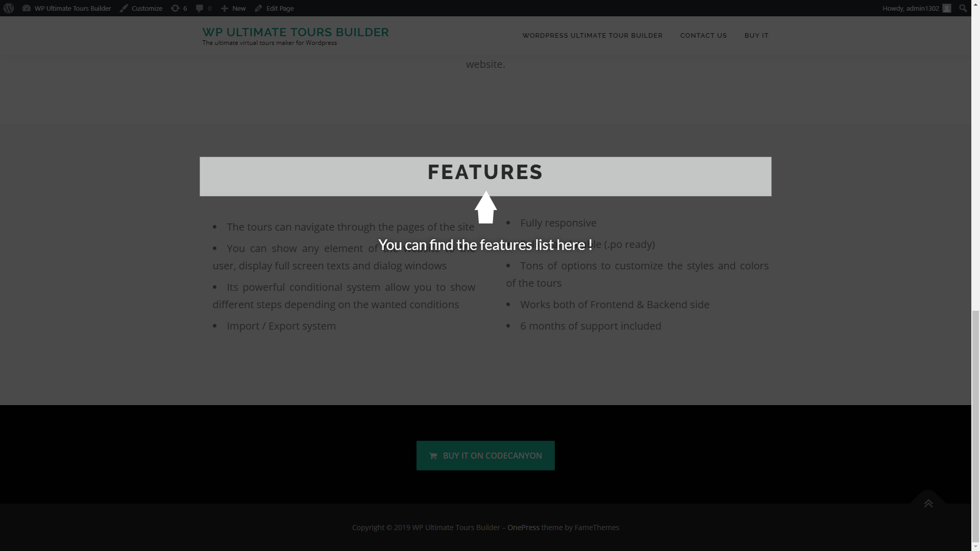The width and height of the screenshot is (980, 551).
Task: Click the highlighted Features heading
Action: [485, 172]
